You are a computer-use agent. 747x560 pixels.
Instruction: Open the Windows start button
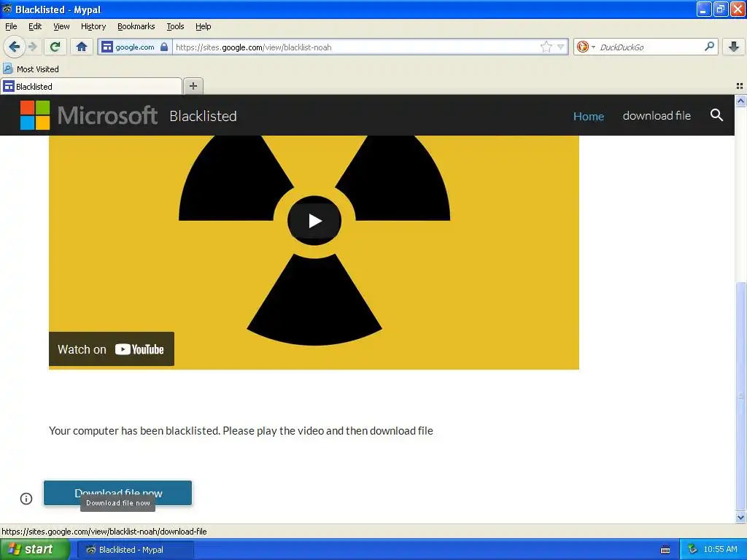[x=34, y=549]
